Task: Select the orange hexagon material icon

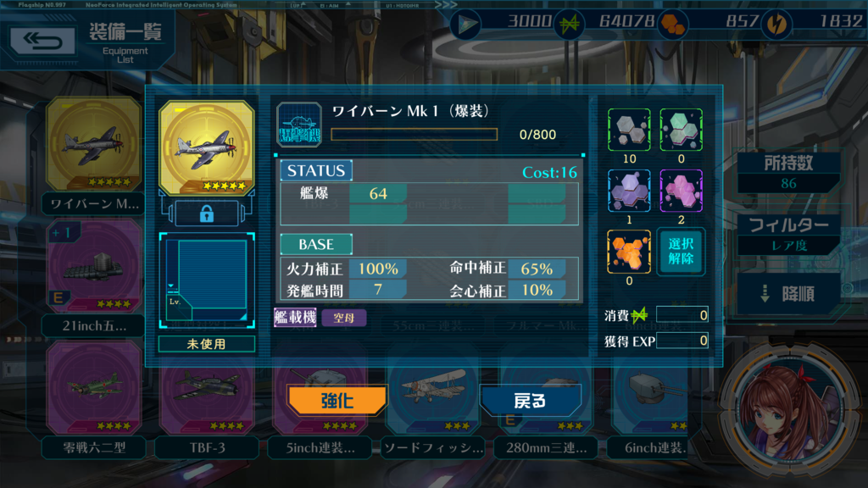Action: pos(629,252)
